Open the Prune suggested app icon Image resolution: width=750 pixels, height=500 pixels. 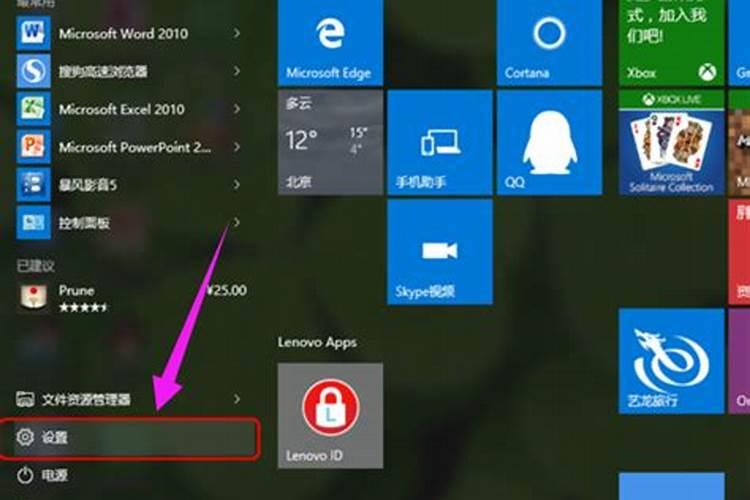pos(33,297)
